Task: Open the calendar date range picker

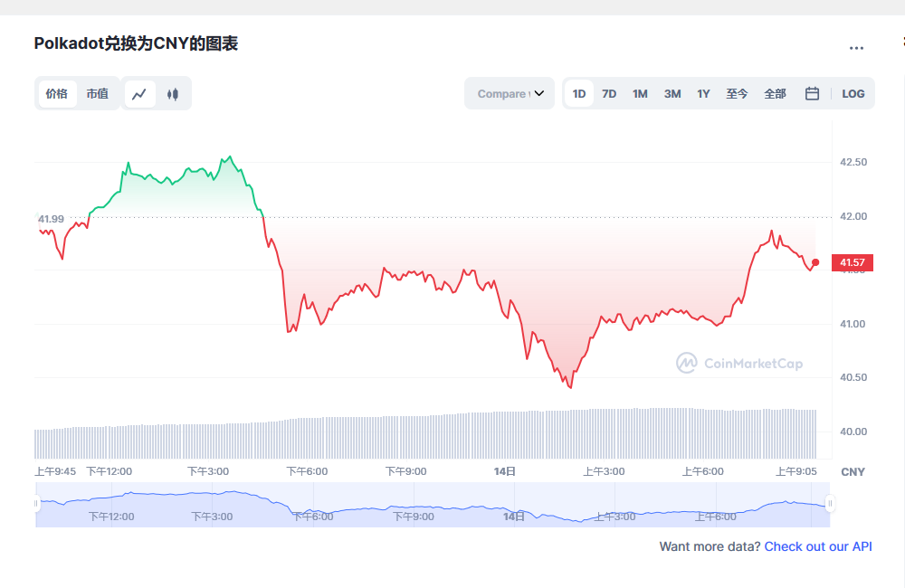Action: (812, 93)
